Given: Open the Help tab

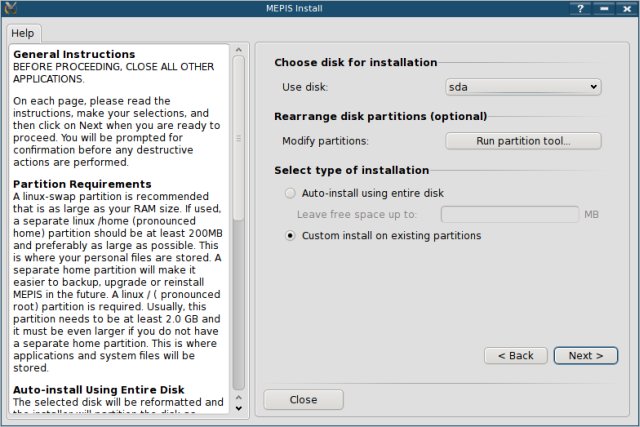Looking at the screenshot, I should pyautogui.click(x=23, y=33).
